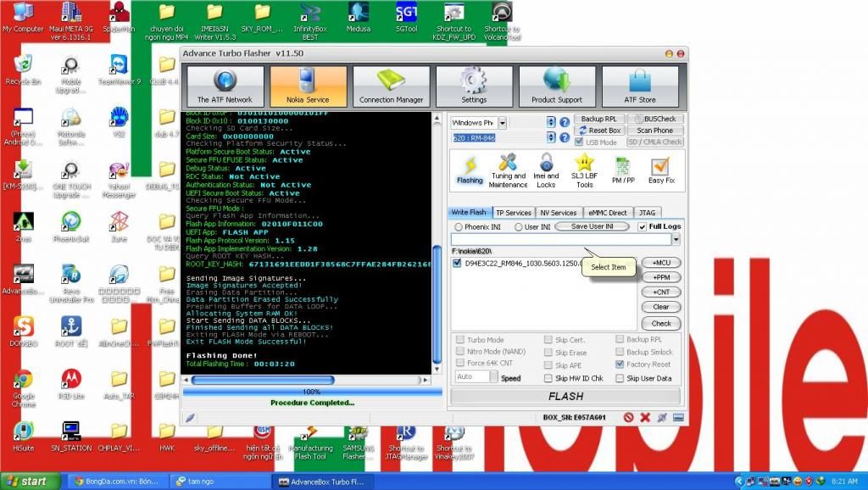Image resolution: width=868 pixels, height=490 pixels.
Task: Click +PPM button
Action: [661, 277]
